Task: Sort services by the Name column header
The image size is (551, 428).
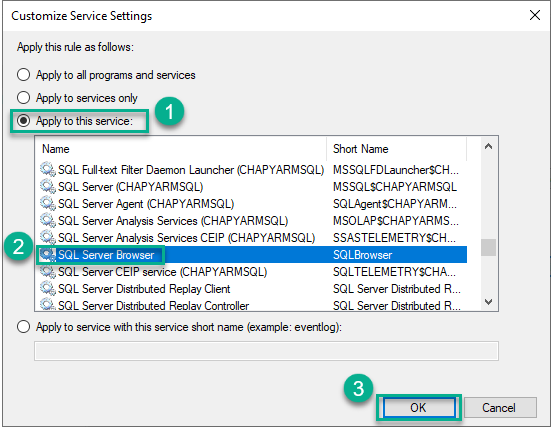Action: click(181, 149)
